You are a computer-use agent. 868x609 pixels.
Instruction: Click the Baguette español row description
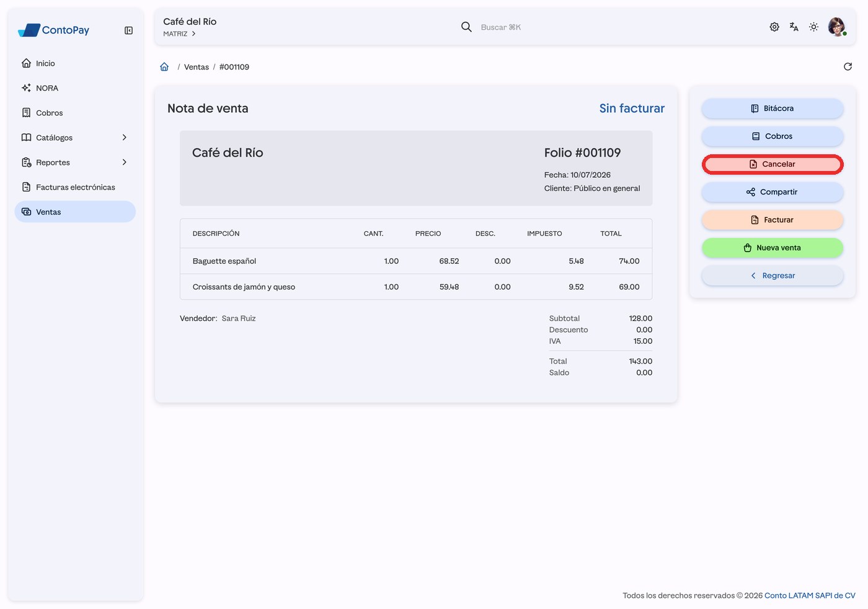[x=224, y=261]
